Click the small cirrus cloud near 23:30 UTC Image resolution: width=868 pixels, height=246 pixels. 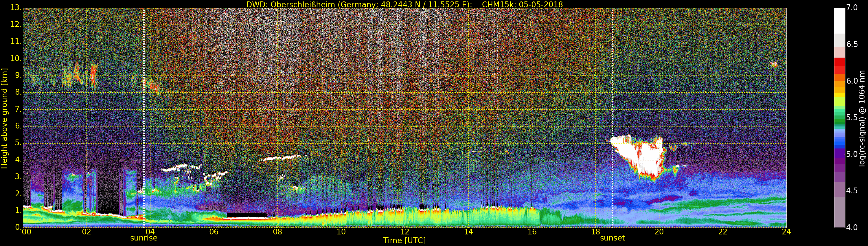(774, 64)
